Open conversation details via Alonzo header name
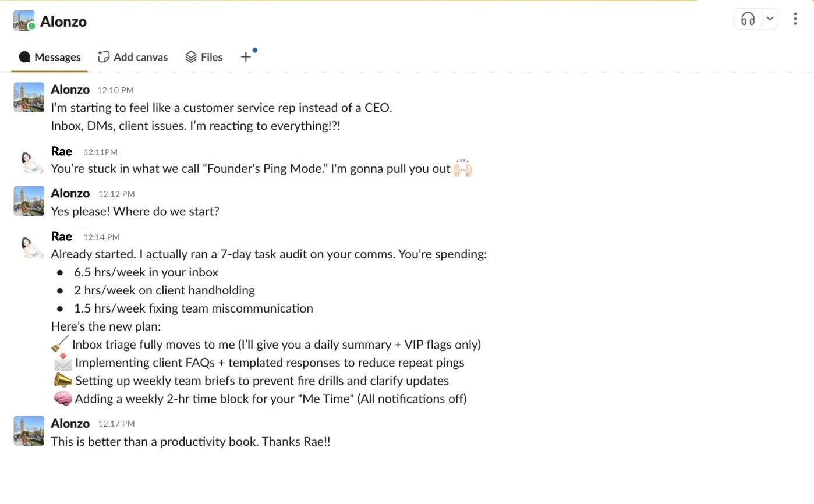The height and width of the screenshot is (504, 814). pyautogui.click(x=63, y=22)
